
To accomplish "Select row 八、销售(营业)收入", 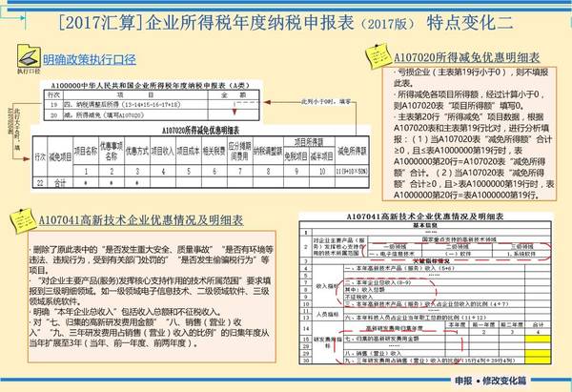I will coord(395,353).
